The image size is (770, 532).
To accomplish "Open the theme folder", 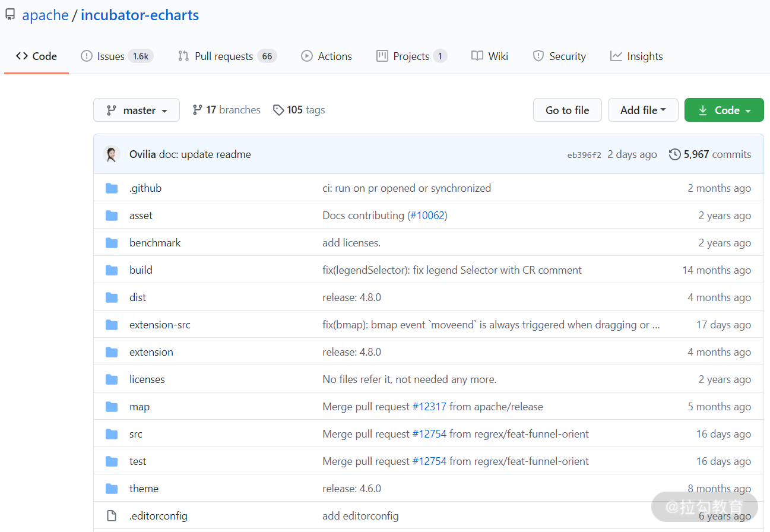I will click(x=144, y=489).
